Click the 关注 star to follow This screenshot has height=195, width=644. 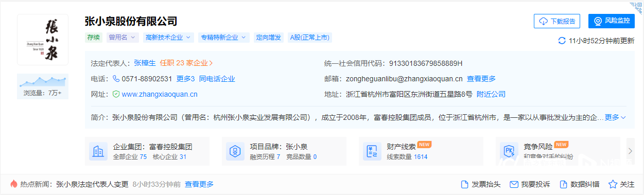621,184
